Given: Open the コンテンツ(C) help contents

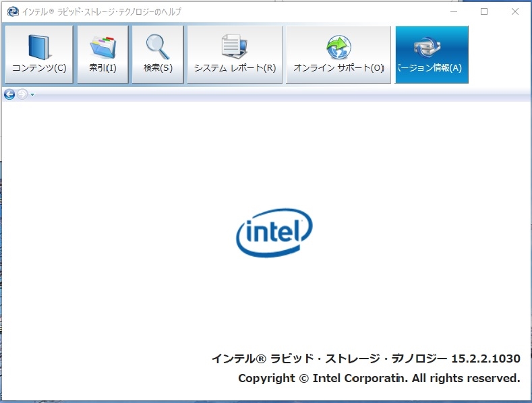Looking at the screenshot, I should coord(39,55).
